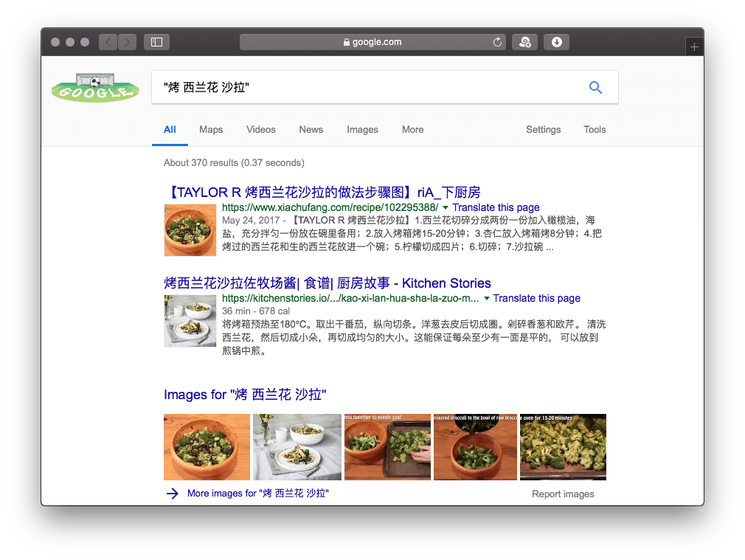Click Translate this page for xiachufang result

(496, 208)
